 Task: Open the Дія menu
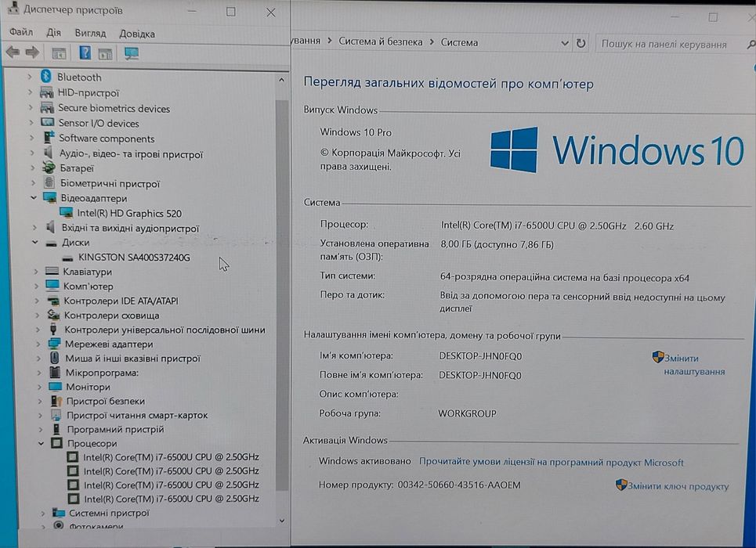click(x=53, y=32)
